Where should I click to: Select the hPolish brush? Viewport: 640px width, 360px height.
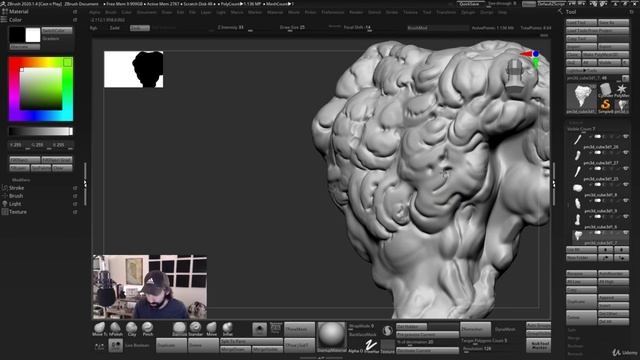(x=116, y=328)
